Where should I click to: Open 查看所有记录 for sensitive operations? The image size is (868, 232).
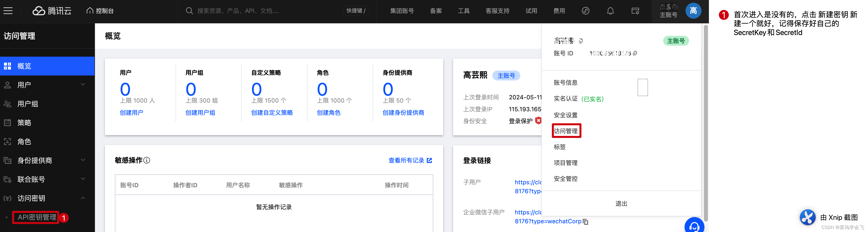click(407, 160)
